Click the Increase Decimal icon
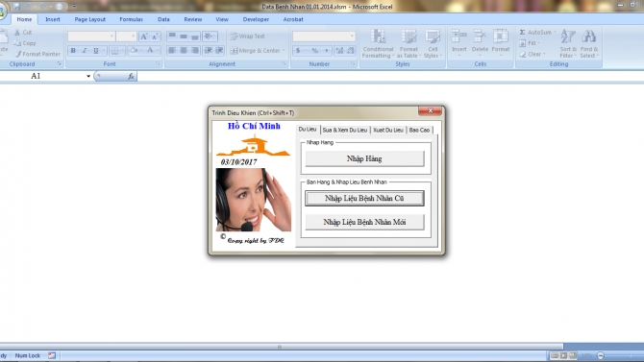The image size is (644, 362). 339,51
